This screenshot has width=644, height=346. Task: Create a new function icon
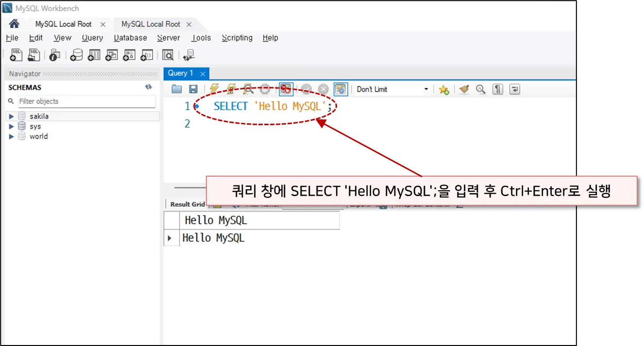pos(146,55)
